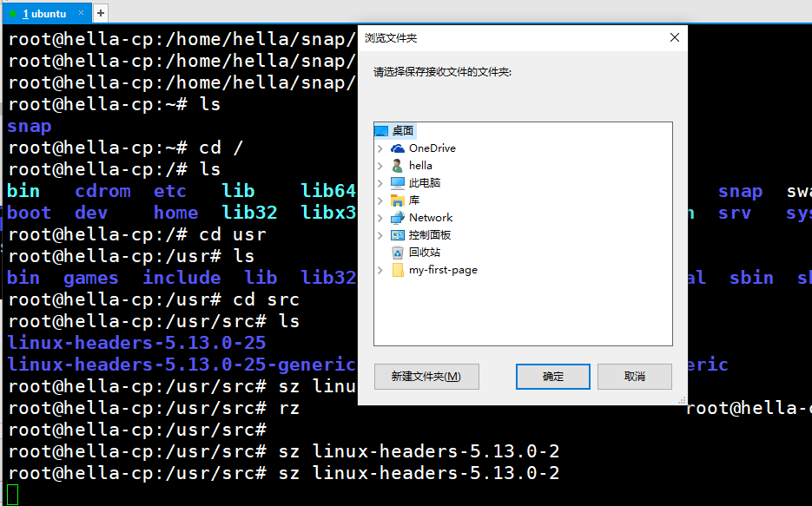Click the 'cd src' command line

pyautogui.click(x=154, y=299)
